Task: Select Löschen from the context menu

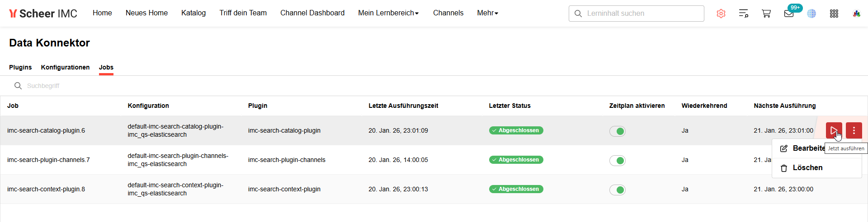Action: 807,168
